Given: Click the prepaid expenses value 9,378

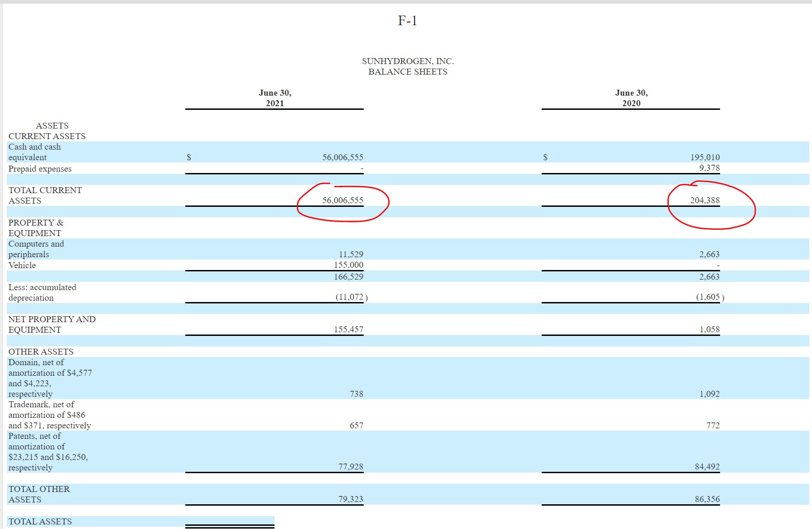Looking at the screenshot, I should coord(710,167).
